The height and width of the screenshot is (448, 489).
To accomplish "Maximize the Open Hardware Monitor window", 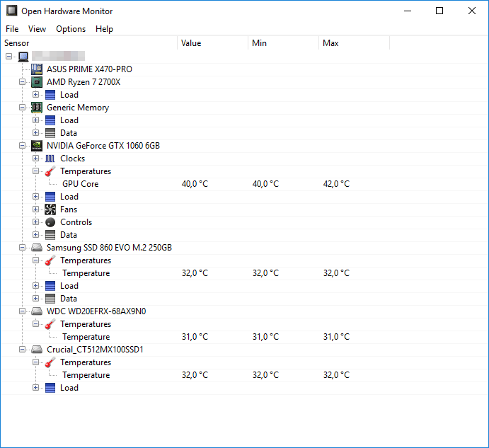I will pos(439,11).
